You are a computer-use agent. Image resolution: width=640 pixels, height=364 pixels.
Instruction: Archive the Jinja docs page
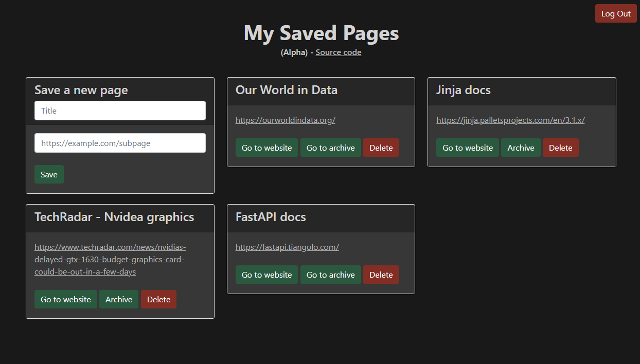(x=521, y=148)
